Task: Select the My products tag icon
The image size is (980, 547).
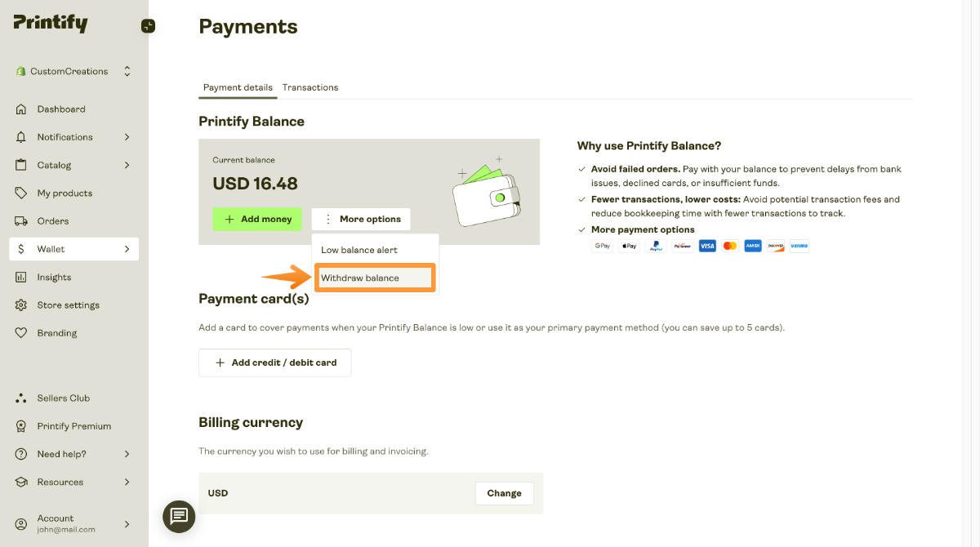Action: click(20, 193)
